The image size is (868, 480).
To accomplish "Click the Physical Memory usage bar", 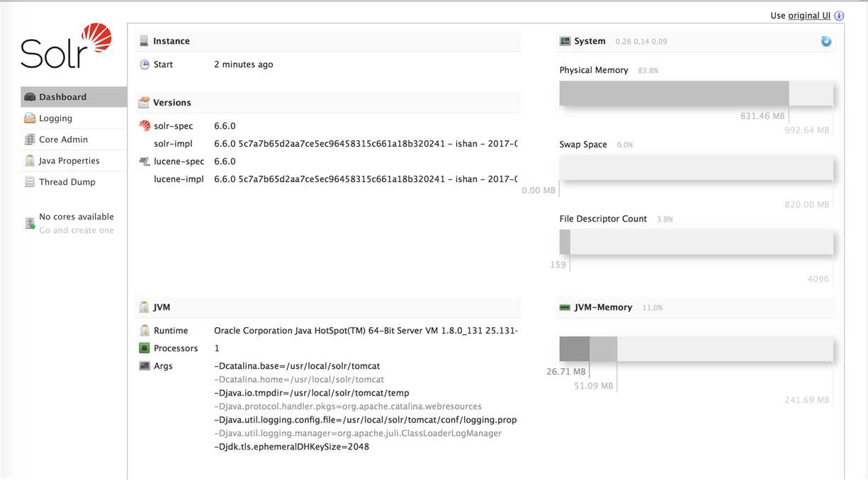I will point(696,93).
